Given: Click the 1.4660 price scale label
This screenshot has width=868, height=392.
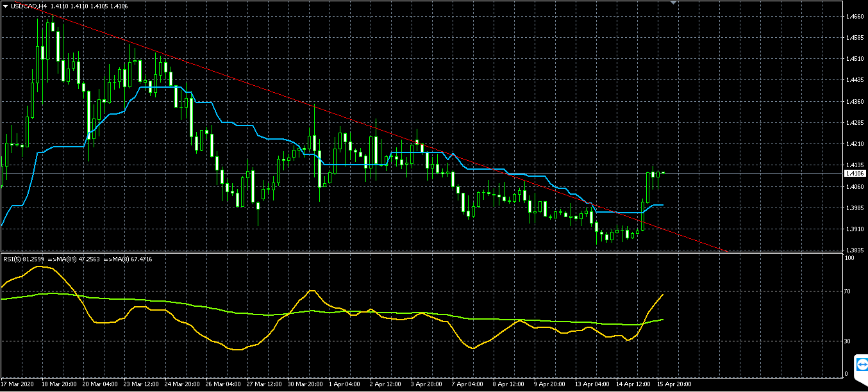Looking at the screenshot, I should point(855,16).
